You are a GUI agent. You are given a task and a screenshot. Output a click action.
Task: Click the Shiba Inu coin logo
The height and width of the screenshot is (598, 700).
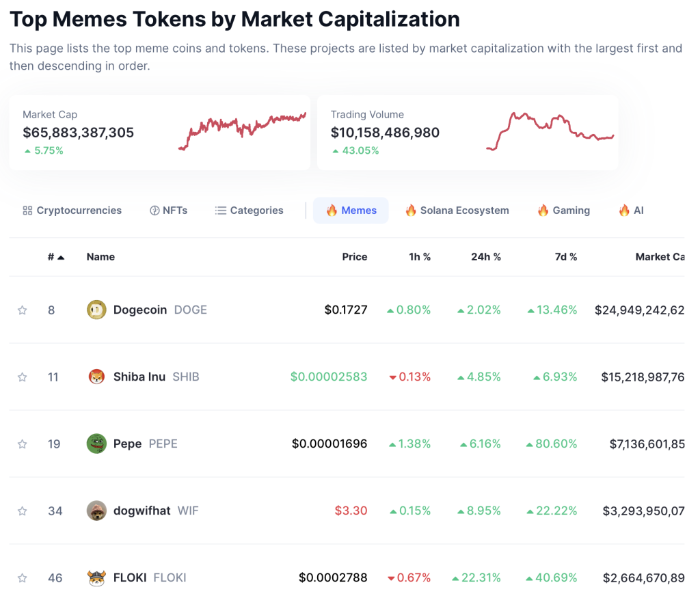point(96,377)
